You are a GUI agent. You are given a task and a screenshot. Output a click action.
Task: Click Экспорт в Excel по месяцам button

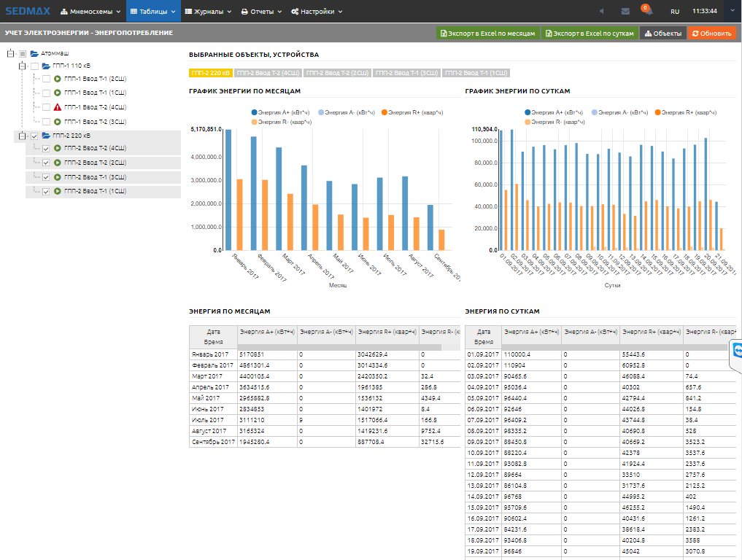487,34
